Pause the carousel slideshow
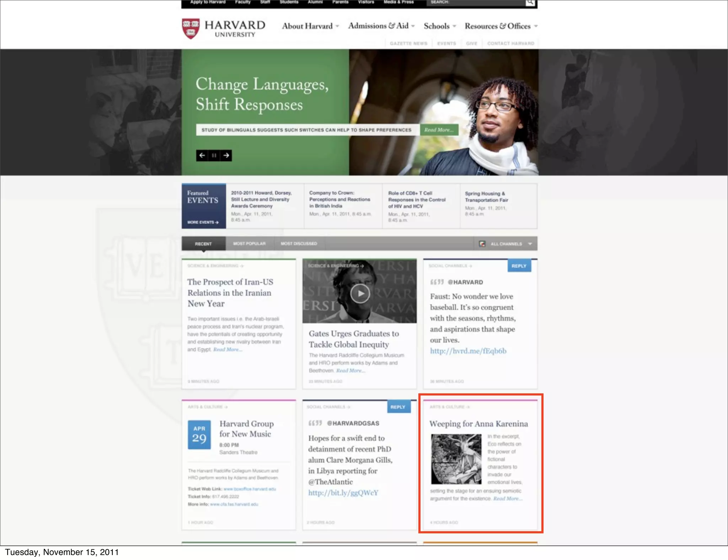Viewport: 728px width, 560px height. [214, 155]
